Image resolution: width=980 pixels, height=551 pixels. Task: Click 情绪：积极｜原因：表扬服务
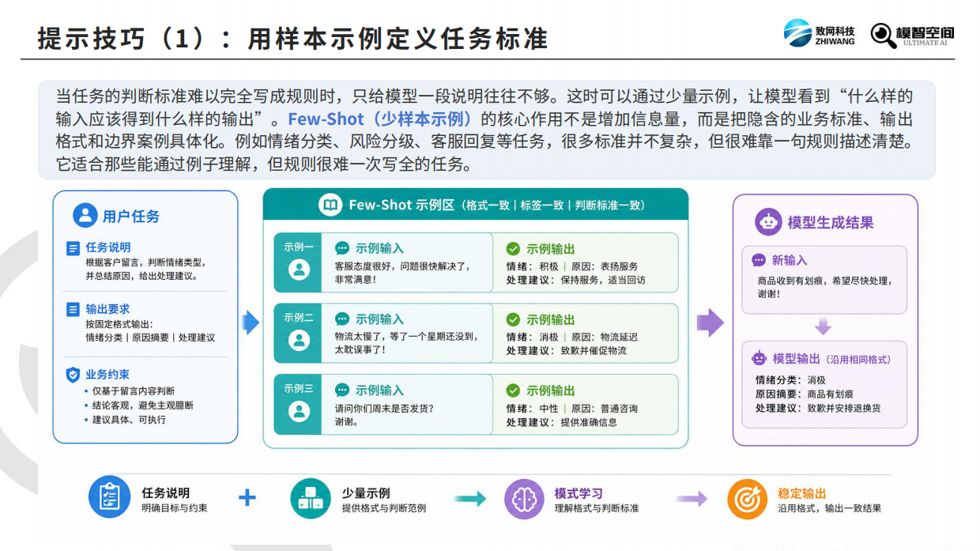572,266
